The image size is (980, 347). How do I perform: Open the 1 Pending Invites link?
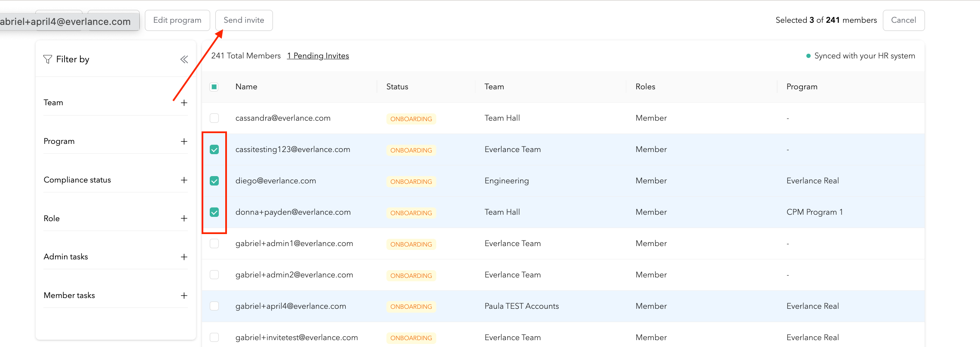(x=318, y=56)
